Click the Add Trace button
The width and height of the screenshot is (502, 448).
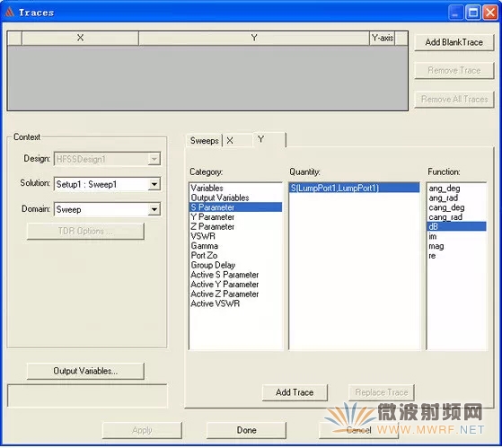coord(295,392)
